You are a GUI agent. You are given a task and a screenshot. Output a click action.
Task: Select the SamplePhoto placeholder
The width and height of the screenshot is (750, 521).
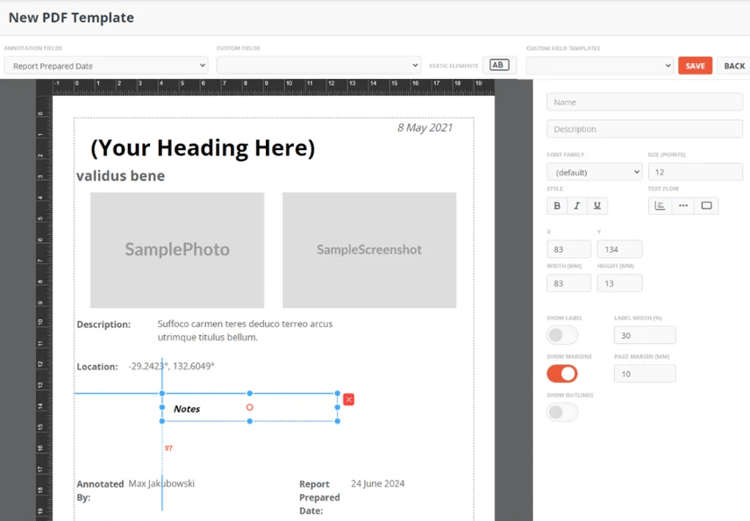[x=177, y=250]
